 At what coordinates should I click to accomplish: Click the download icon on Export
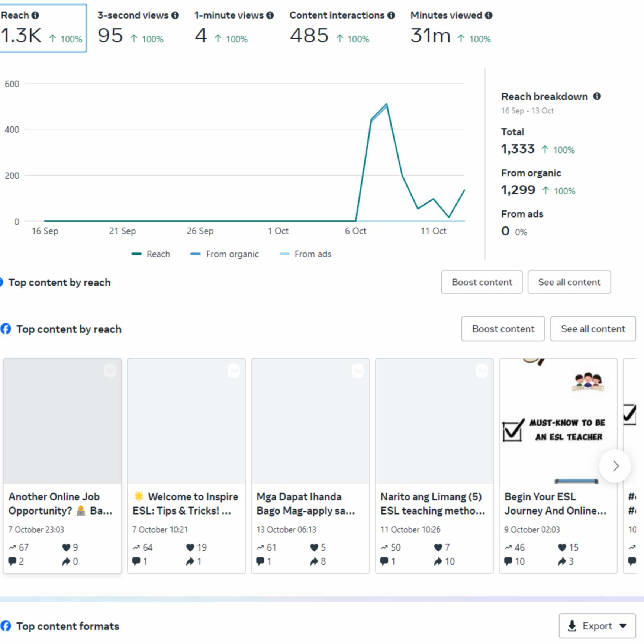click(x=572, y=626)
